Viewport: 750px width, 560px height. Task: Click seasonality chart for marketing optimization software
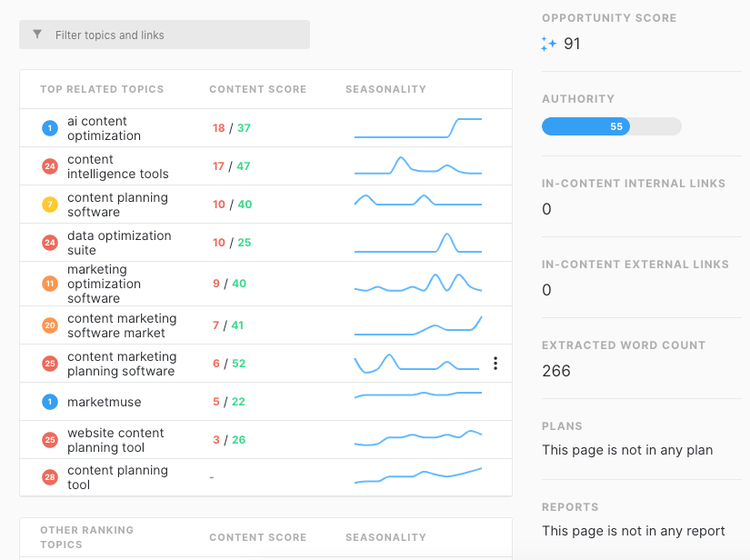[x=417, y=284]
